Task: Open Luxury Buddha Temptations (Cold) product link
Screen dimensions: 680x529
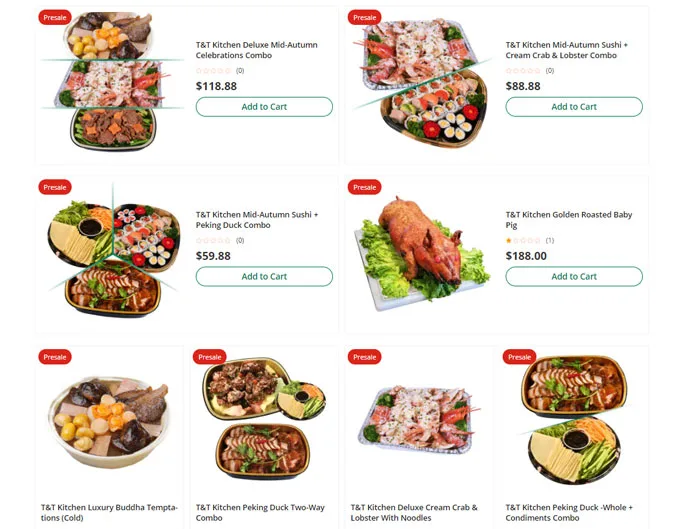Action: [x=109, y=513]
